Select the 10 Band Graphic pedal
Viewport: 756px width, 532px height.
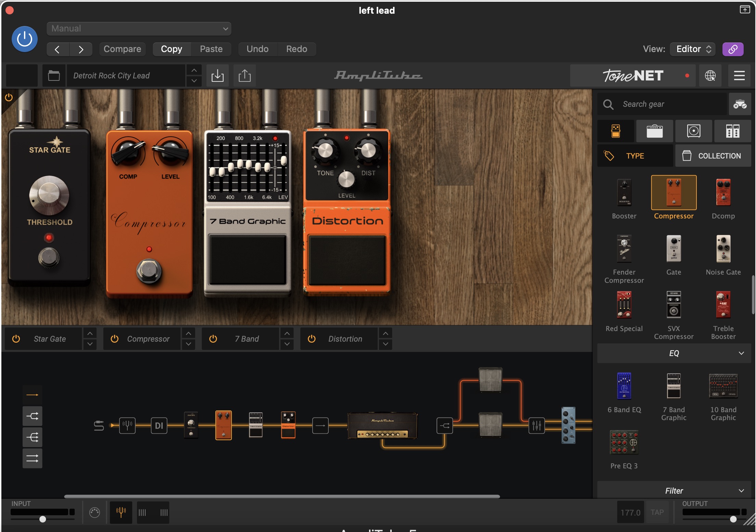click(723, 386)
